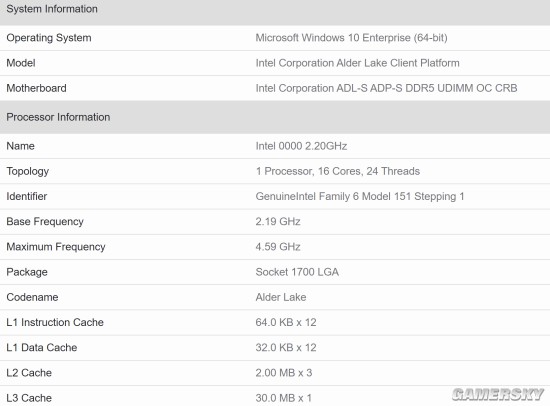The image size is (550, 406).
Task: Click the L1 Instruction Cache row label
Action: 55,322
